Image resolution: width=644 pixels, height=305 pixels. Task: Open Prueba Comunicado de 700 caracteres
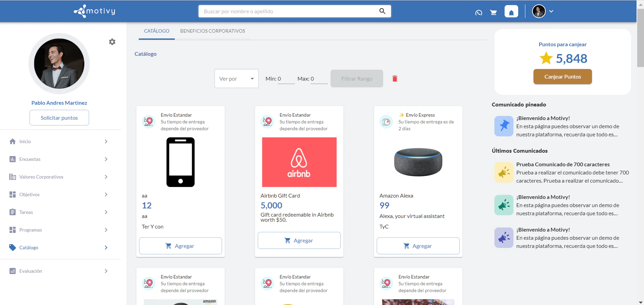point(563,164)
